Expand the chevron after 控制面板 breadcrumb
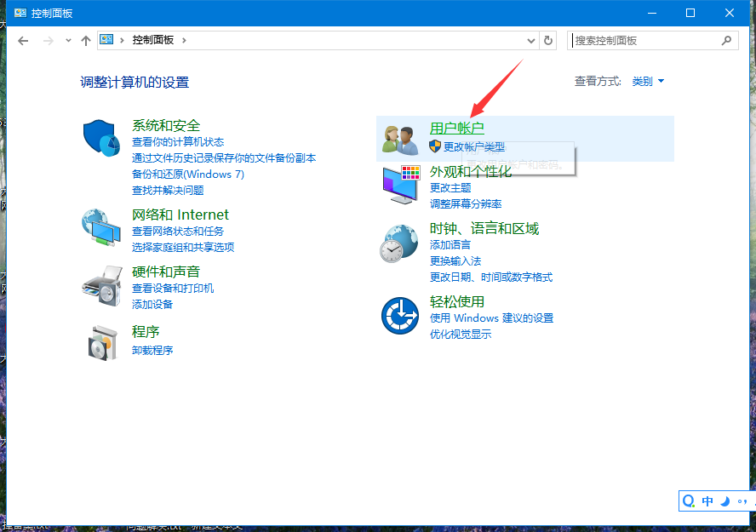 point(184,41)
